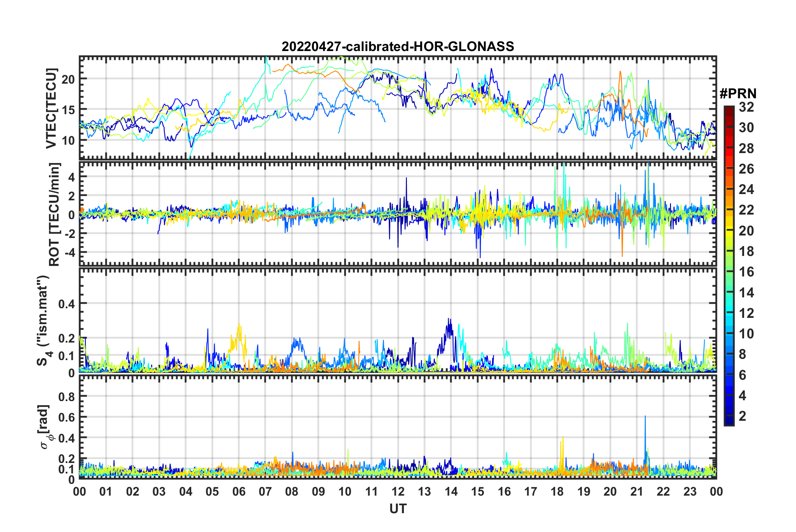Click the colorbar tick label 18
796x532 pixels.
(746, 251)
